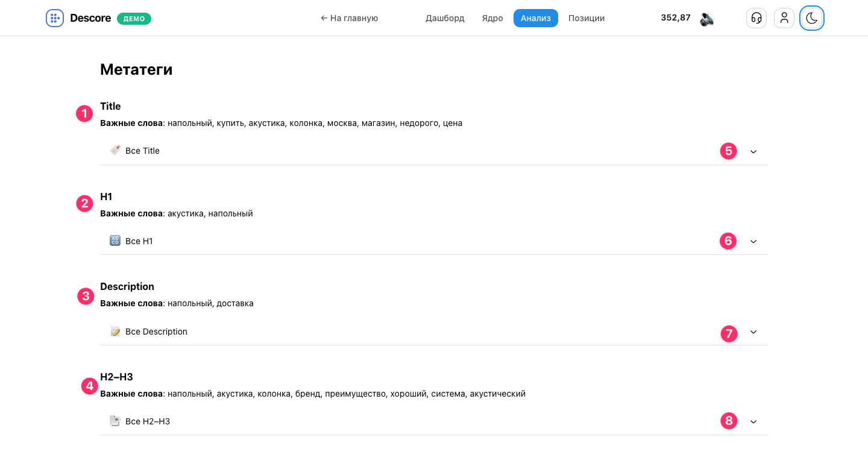
Task: Click the Метатеги page heading
Action: pyautogui.click(x=136, y=70)
